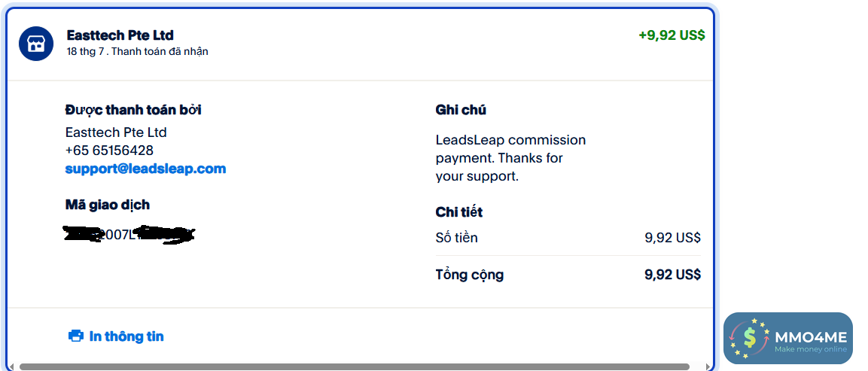Image resolution: width=868 pixels, height=371 pixels.
Task: Select the bold Easttech Pte Ltd header title
Action: pyautogui.click(x=120, y=35)
